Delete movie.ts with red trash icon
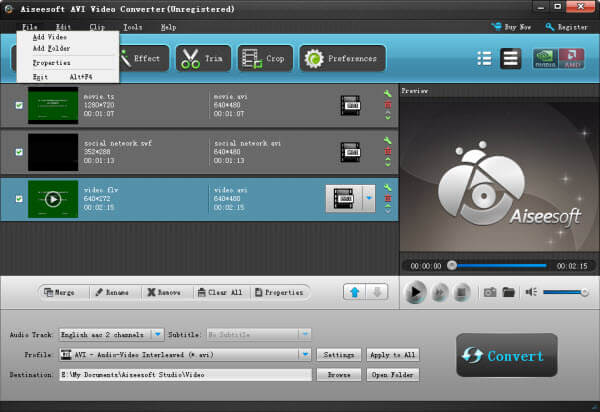 pyautogui.click(x=388, y=104)
